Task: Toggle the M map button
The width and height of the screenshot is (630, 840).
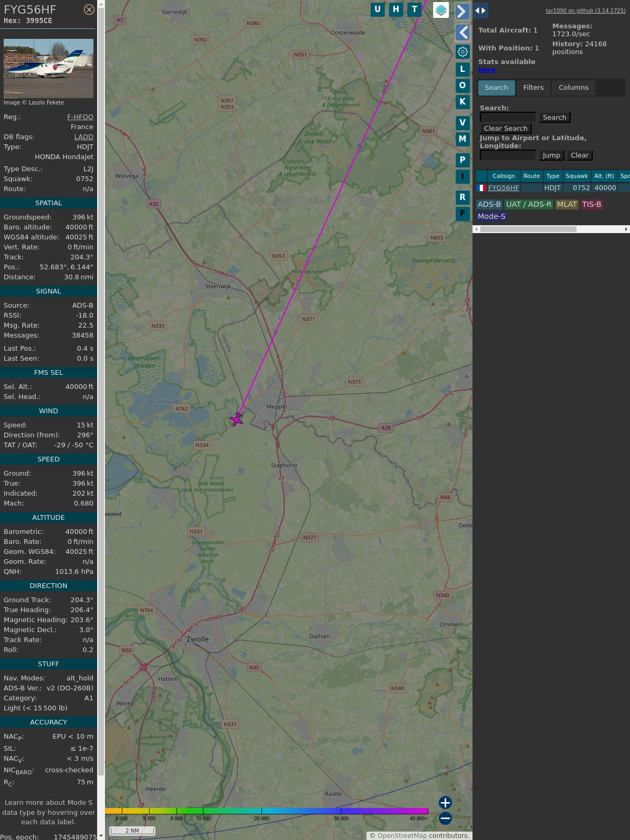Action: (x=463, y=139)
